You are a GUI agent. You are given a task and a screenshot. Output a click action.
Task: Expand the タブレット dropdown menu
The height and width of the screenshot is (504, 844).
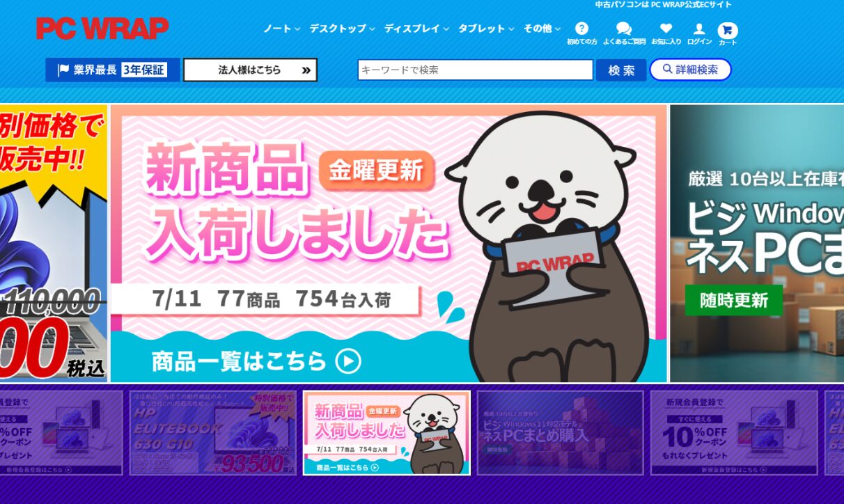click(486, 29)
